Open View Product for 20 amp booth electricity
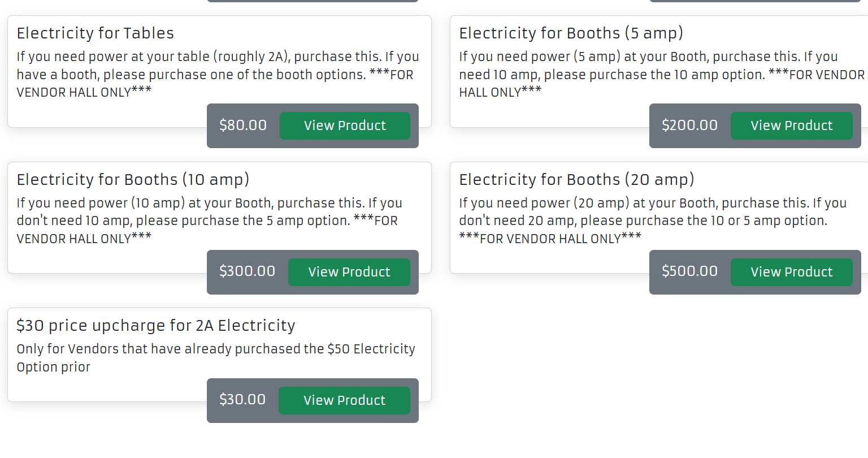Viewport: 868px width, 458px height. click(791, 272)
